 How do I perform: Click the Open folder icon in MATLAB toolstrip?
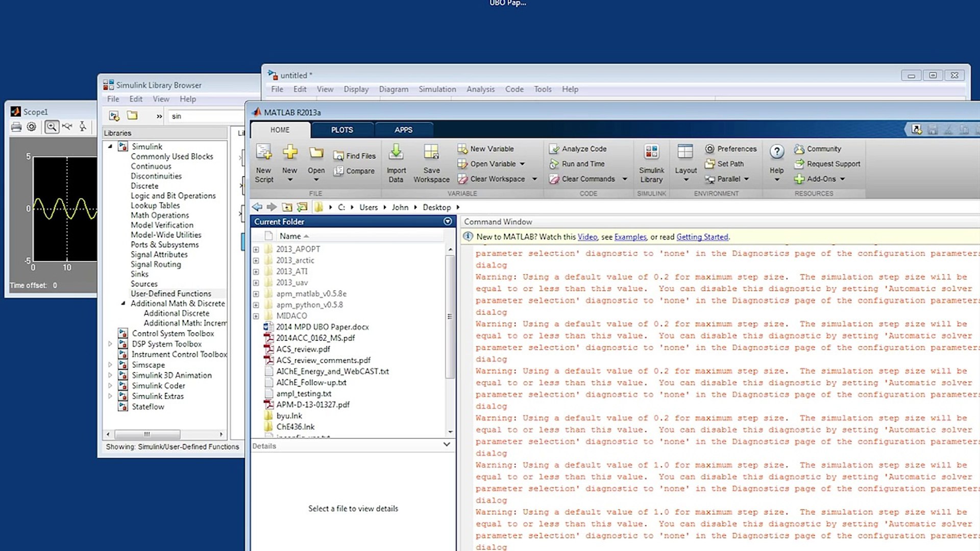tap(316, 152)
